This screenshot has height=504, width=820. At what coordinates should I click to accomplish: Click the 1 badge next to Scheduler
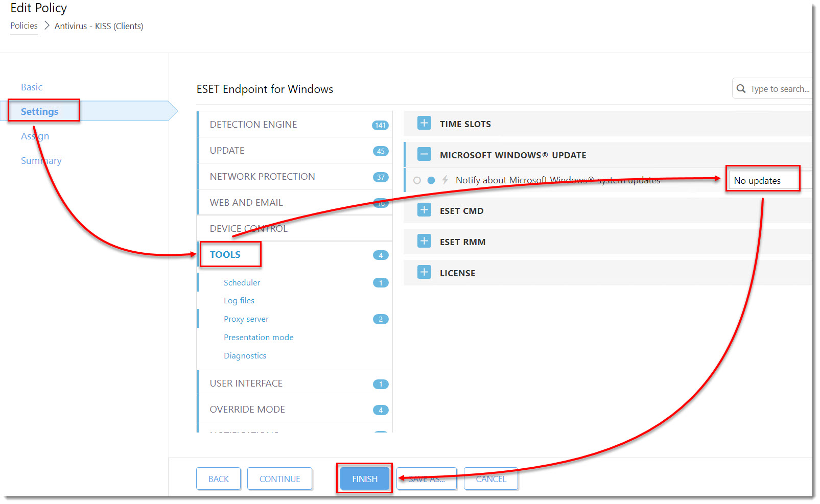[381, 283]
